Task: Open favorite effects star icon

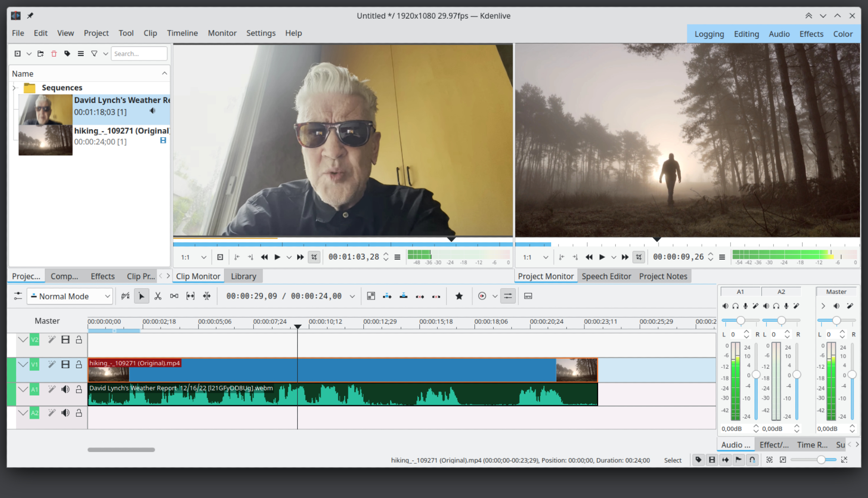Action: [x=459, y=296]
